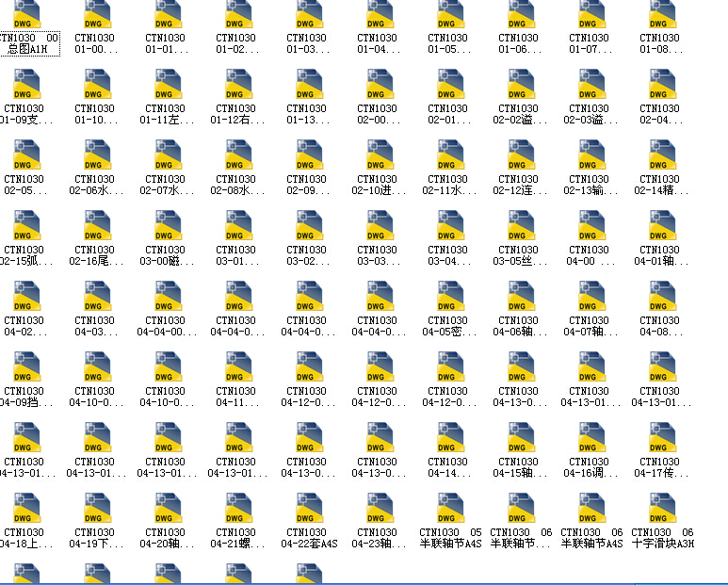This screenshot has width=728, height=585.
Task: Select the text 'CTN1030 04-17传...'
Action: click(x=661, y=467)
